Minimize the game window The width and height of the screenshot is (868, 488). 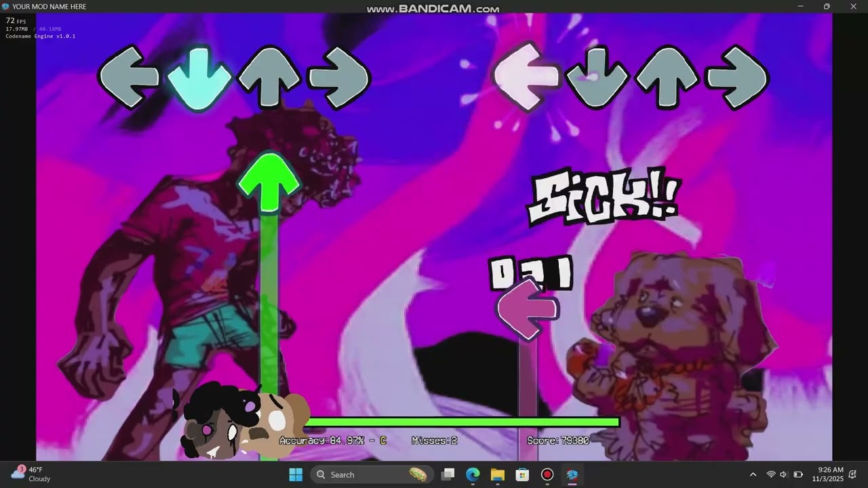pyautogui.click(x=800, y=6)
